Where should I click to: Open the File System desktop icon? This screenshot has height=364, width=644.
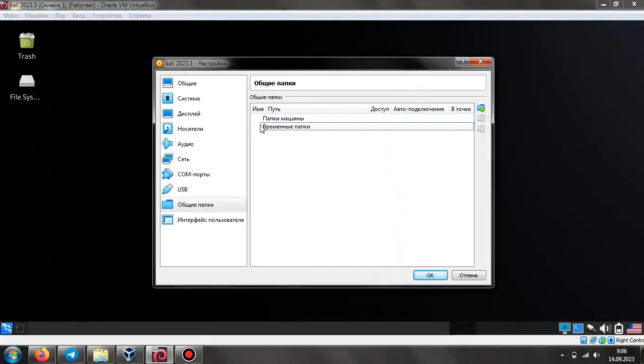pos(25,87)
